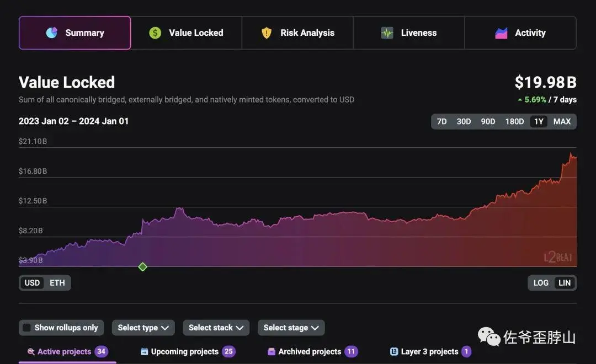Viewport: 596px width, 364px height.
Task: Open the Active projects tab
Action: [64, 351]
